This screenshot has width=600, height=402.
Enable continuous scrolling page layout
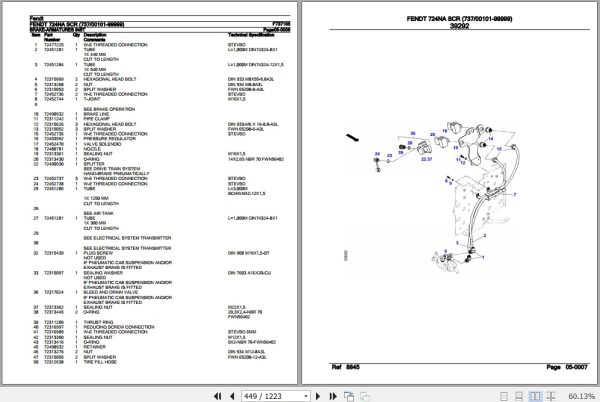click(519, 396)
